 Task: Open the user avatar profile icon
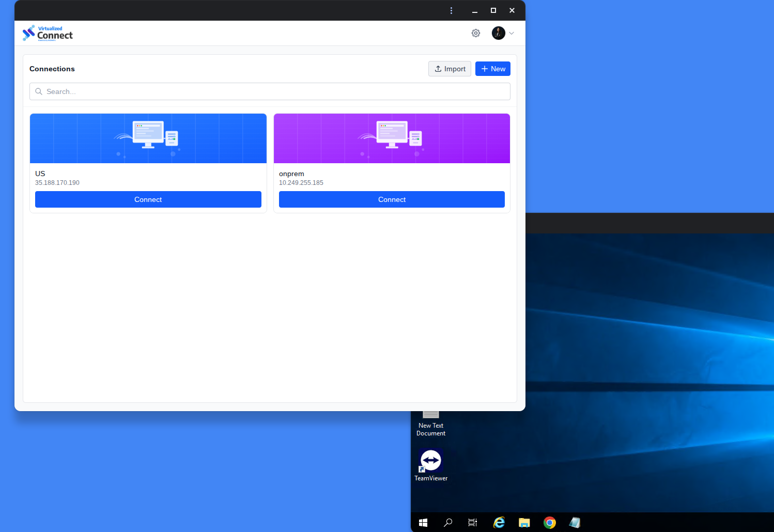coord(498,33)
